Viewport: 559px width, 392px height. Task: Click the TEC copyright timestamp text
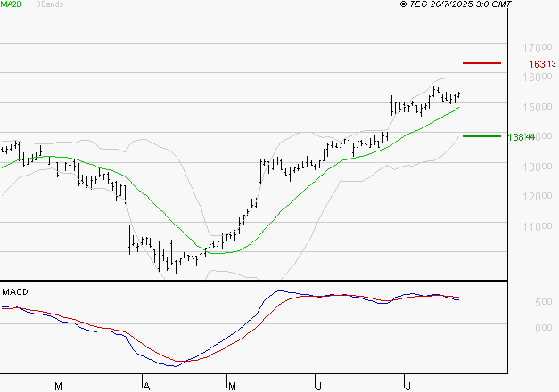(x=456, y=4)
